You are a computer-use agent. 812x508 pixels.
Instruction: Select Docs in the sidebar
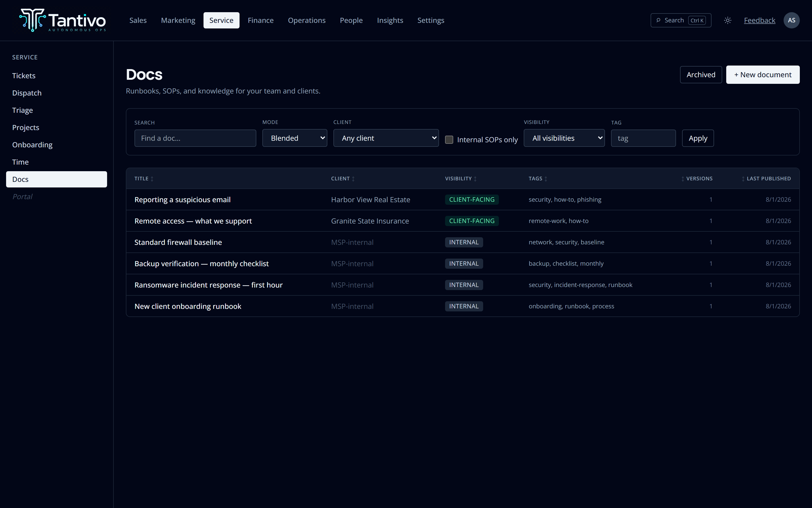tap(56, 179)
